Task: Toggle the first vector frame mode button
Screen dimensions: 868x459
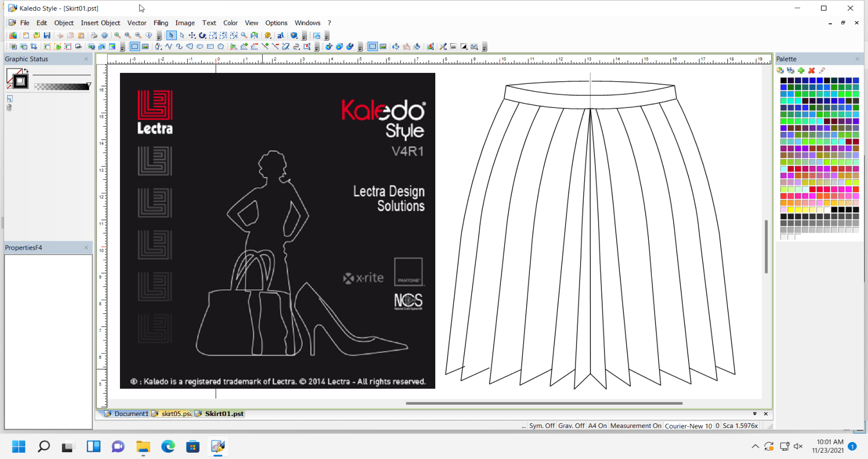Action: (x=134, y=47)
